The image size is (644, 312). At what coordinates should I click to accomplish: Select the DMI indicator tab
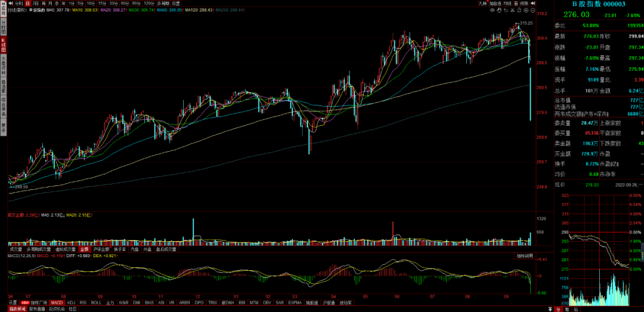pos(137,302)
